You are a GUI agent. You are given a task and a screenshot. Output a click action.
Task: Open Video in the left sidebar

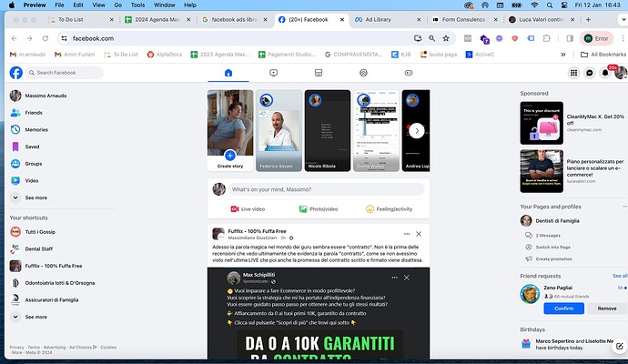(x=25, y=180)
